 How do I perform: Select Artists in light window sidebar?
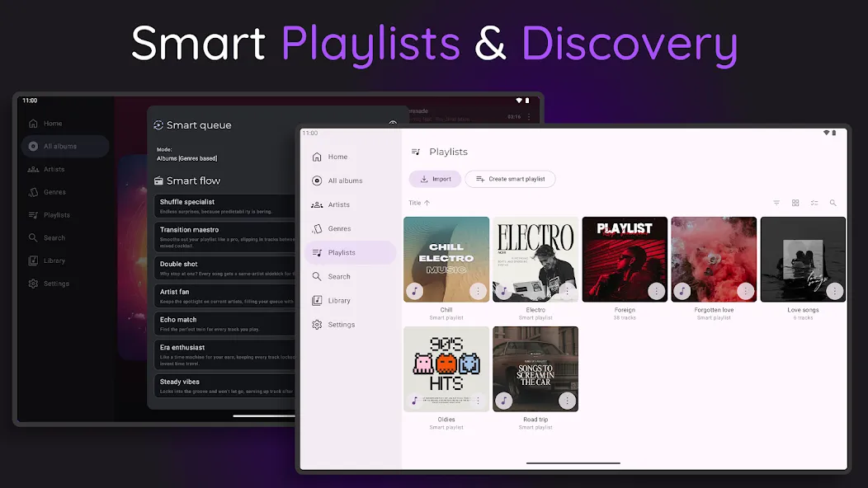point(350,204)
